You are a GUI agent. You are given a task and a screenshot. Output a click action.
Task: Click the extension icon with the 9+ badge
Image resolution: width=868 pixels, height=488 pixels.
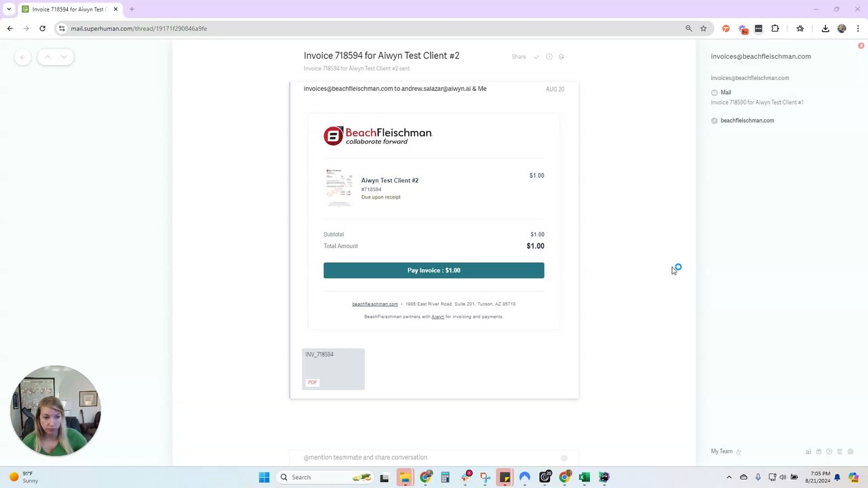click(743, 28)
